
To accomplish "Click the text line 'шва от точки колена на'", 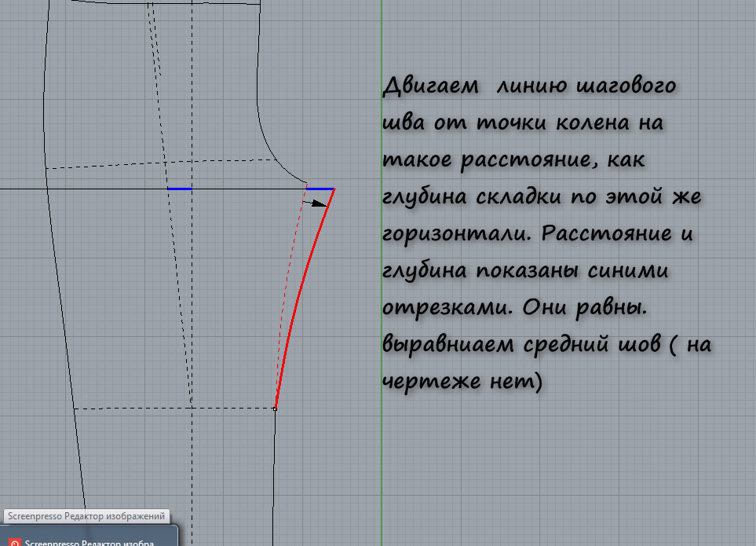I will 523,123.
